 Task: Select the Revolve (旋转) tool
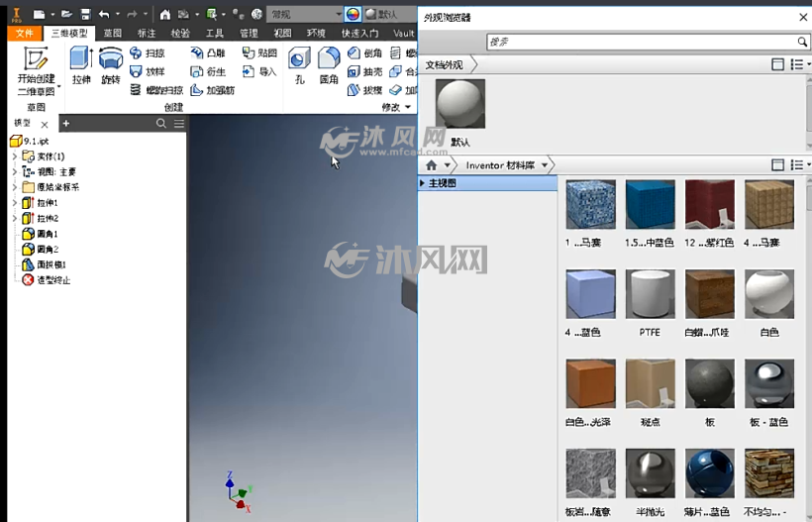[111, 65]
